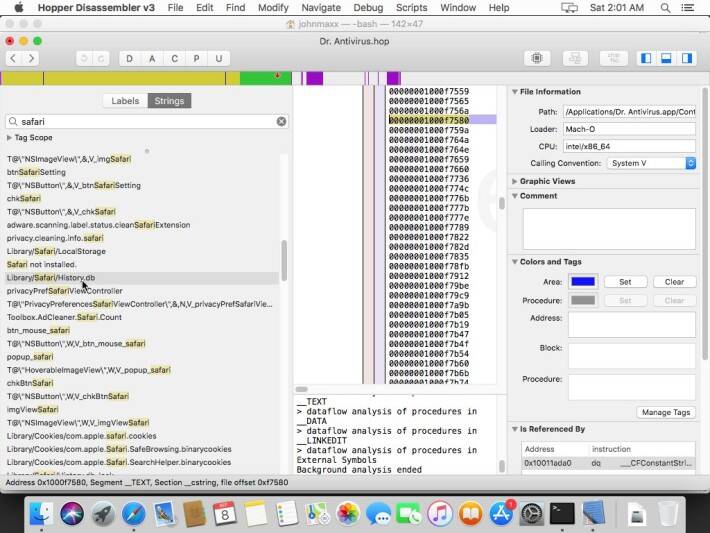The width and height of the screenshot is (710, 533).
Task: Collapse the File Information section
Action: 515,91
